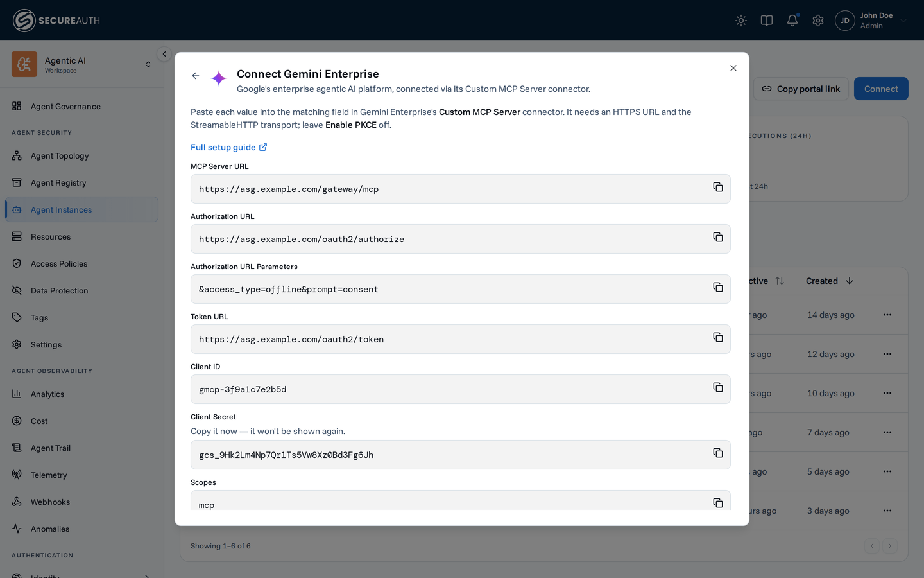Open row menu for 10 days ago
This screenshot has width=924, height=578.
(887, 393)
